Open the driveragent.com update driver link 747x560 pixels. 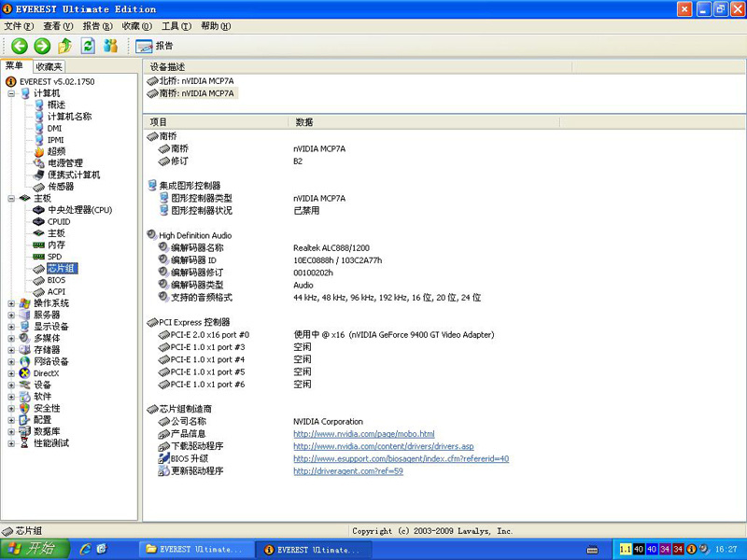click(347, 471)
